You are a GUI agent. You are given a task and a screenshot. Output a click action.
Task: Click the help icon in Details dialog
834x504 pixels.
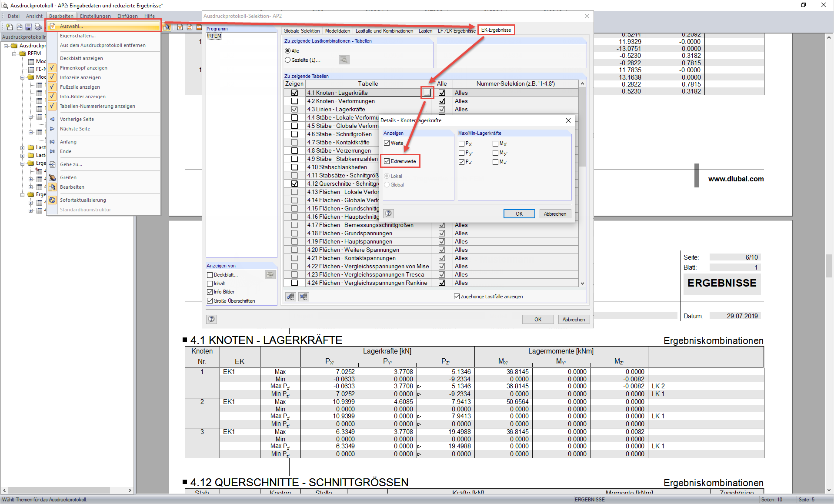[x=389, y=214]
